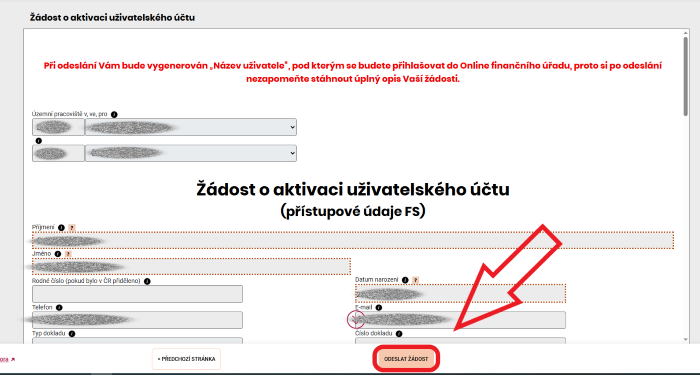700x375 pixels.
Task: Click the scrollbar up arrow
Action: (686, 32)
